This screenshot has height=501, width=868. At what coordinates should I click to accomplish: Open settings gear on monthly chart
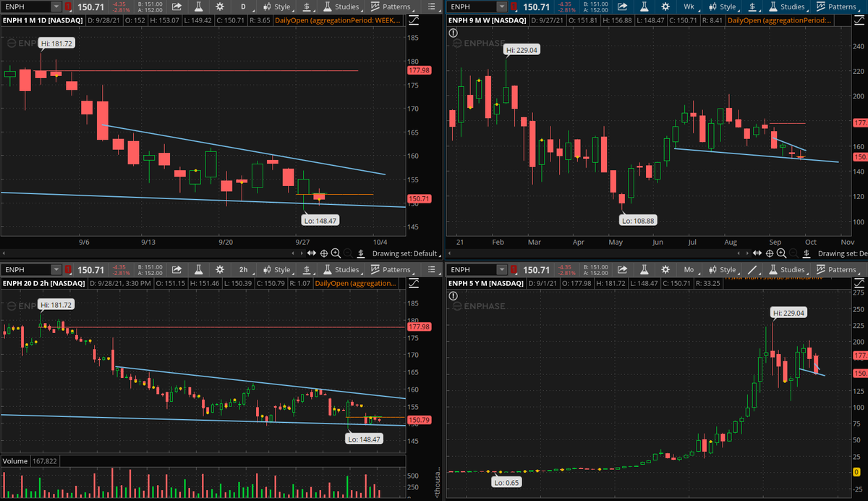tap(665, 269)
